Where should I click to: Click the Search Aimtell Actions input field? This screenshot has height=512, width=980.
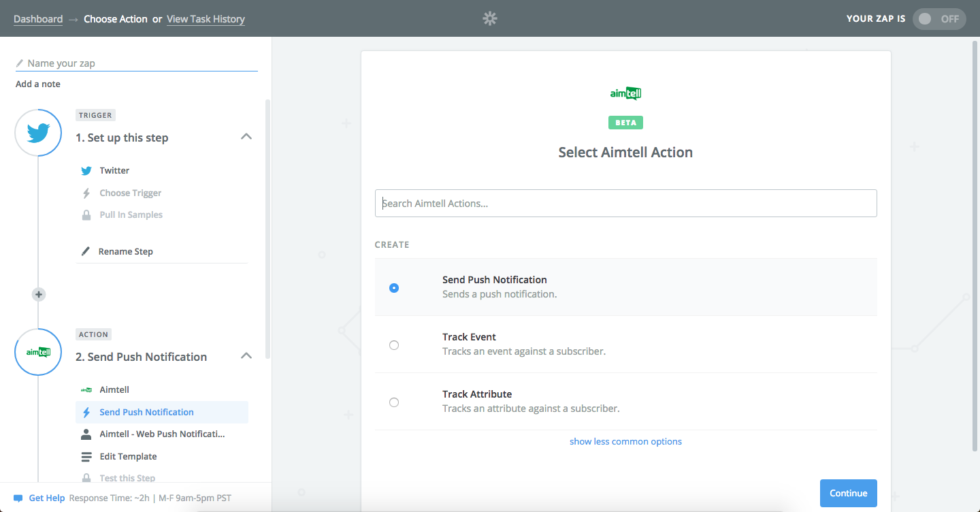point(625,204)
